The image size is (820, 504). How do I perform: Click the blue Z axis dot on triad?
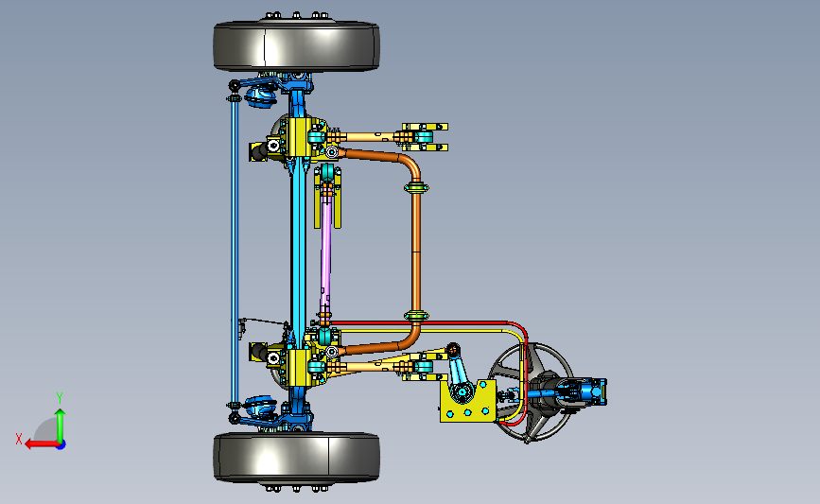pos(61,445)
